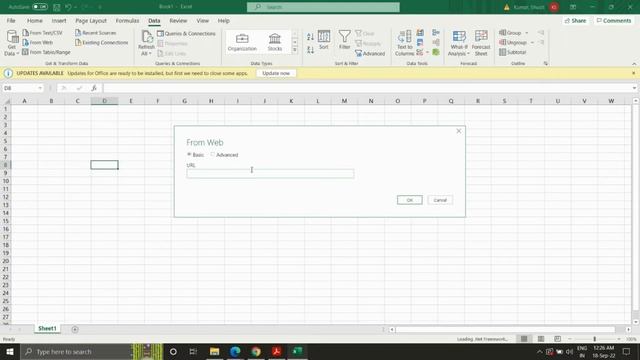640x360 pixels.
Task: Sort Z to A descending
Action: pos(310,50)
